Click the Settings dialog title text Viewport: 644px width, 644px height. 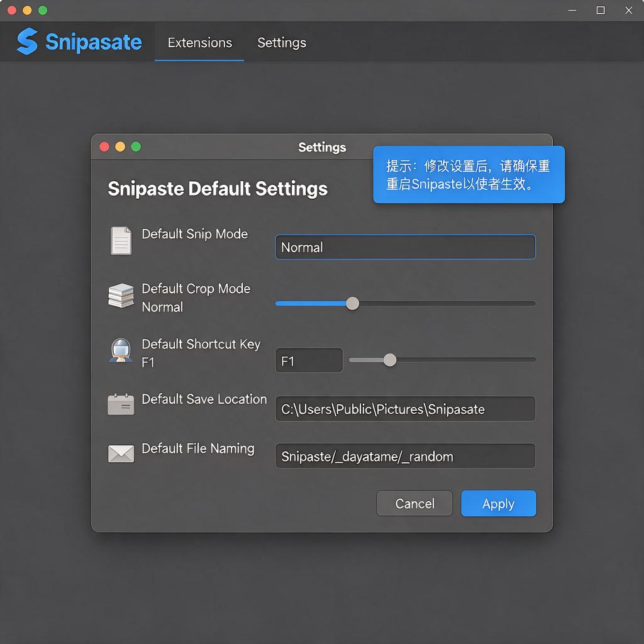[x=322, y=147]
